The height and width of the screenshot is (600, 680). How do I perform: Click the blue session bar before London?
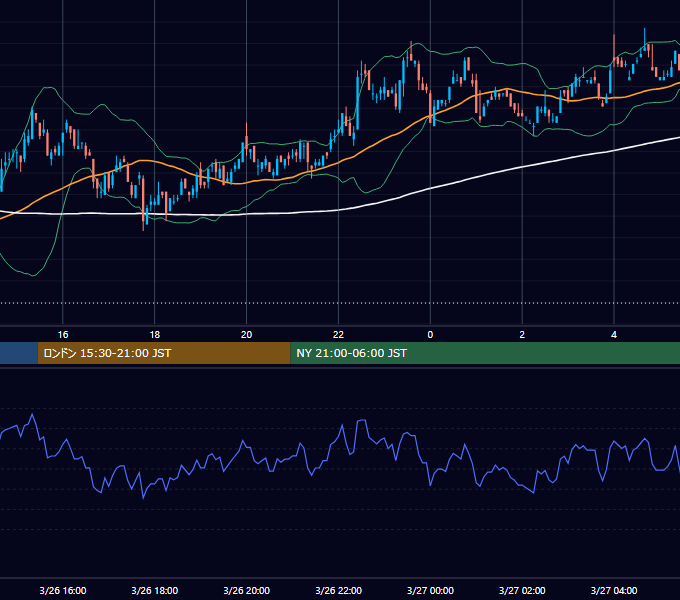[x=19, y=353]
